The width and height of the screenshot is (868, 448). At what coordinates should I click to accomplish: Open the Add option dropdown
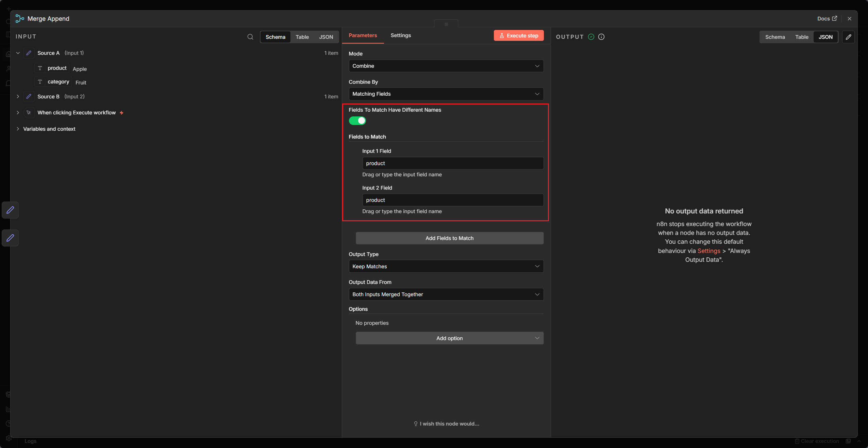(449, 338)
